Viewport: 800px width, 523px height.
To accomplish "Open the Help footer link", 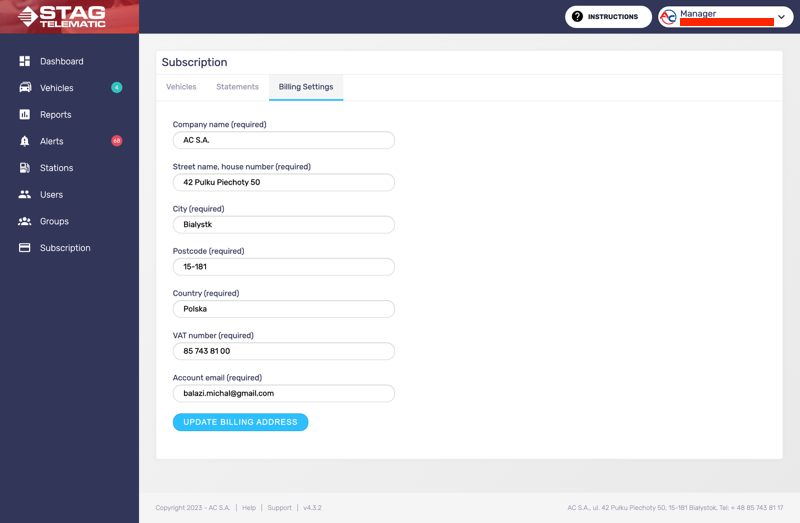I will tap(249, 508).
